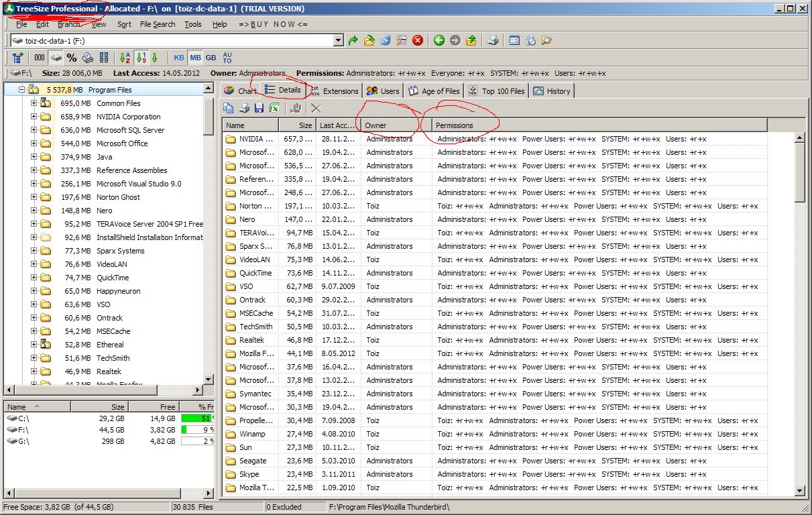Select the Winamp row in details list
812x515 pixels.
tap(495, 434)
